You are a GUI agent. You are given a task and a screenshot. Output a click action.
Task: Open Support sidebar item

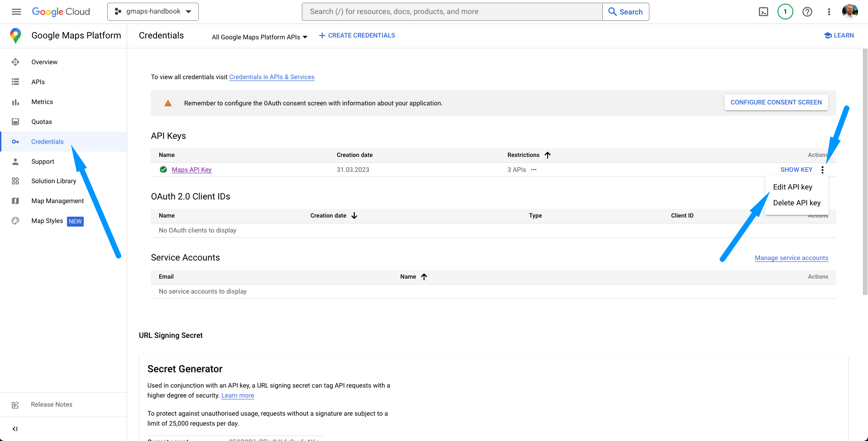(x=43, y=161)
